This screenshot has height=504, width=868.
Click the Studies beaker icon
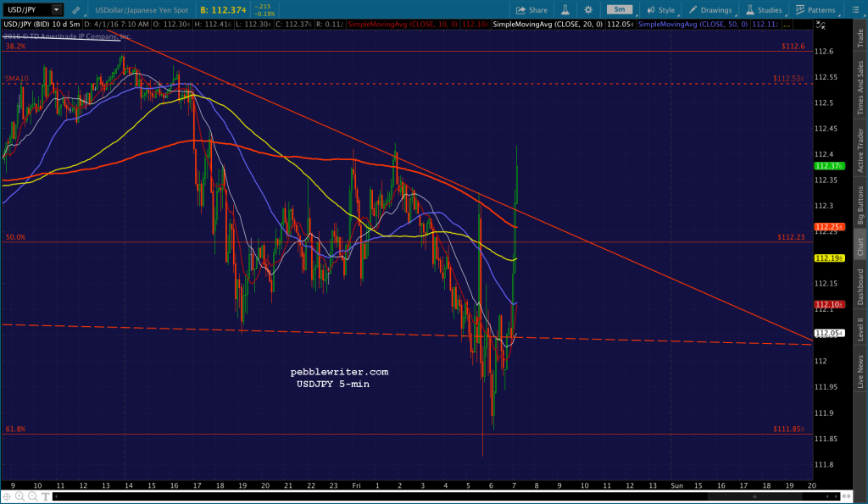pyautogui.click(x=749, y=9)
